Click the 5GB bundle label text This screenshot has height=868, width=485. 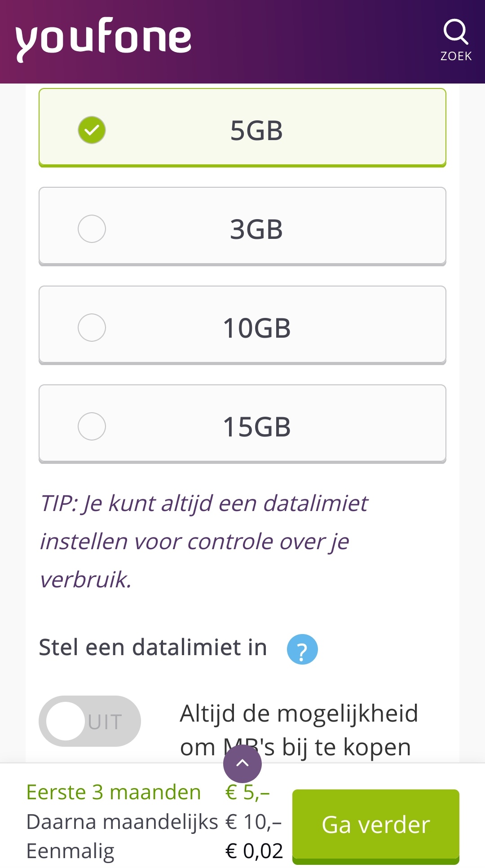(x=256, y=131)
